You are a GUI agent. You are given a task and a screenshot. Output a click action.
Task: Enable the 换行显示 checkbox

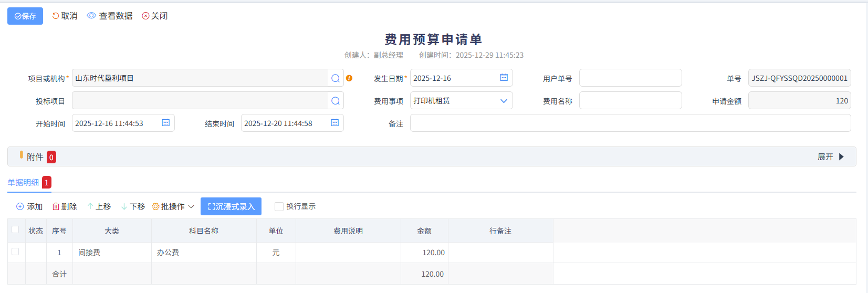279,206
